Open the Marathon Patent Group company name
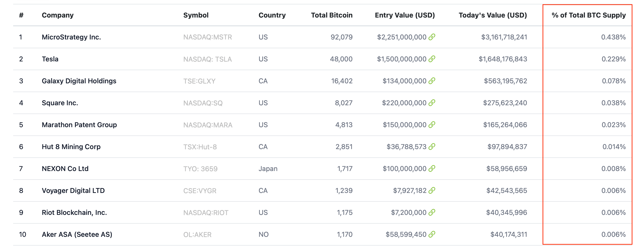 click(79, 125)
